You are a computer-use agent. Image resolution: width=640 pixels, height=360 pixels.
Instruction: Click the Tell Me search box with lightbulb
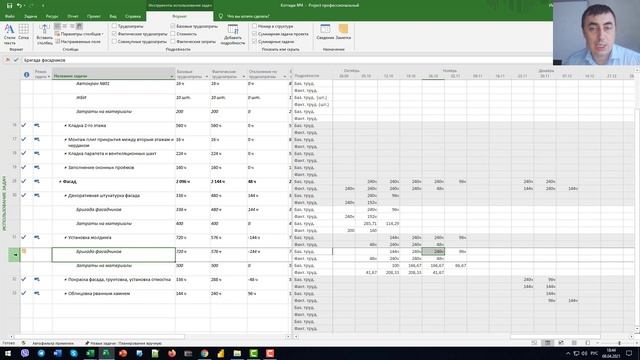point(244,16)
